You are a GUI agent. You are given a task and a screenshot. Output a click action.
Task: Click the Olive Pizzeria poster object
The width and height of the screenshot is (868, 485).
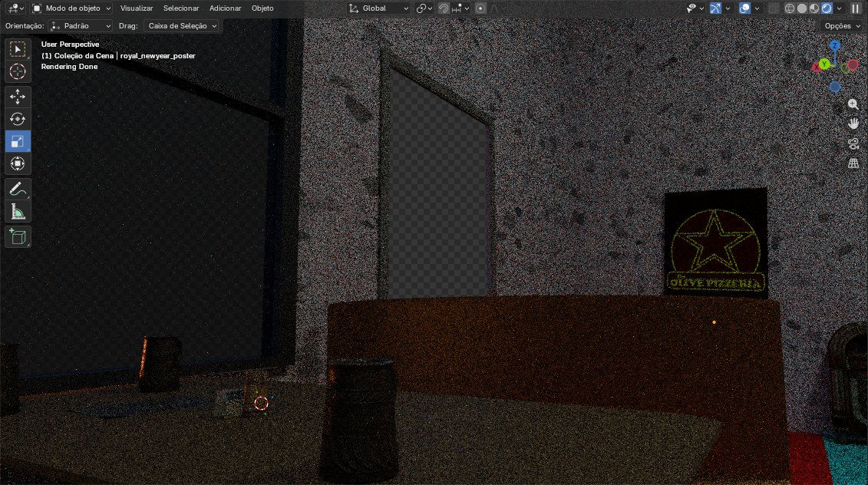click(x=716, y=242)
